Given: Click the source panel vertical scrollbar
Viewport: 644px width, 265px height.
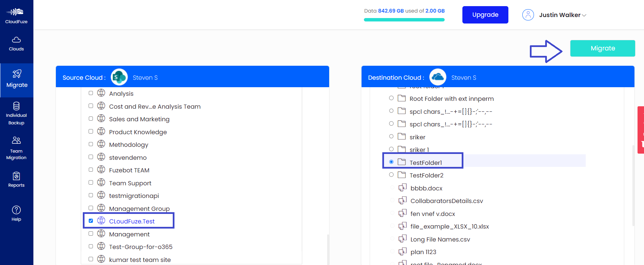Looking at the screenshot, I should [x=328, y=249].
